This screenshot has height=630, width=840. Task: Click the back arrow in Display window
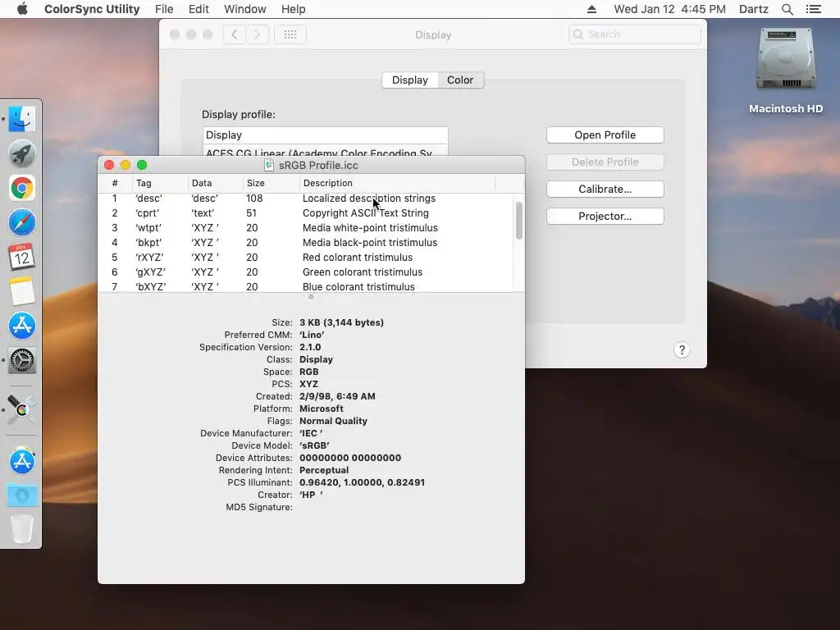[x=234, y=34]
